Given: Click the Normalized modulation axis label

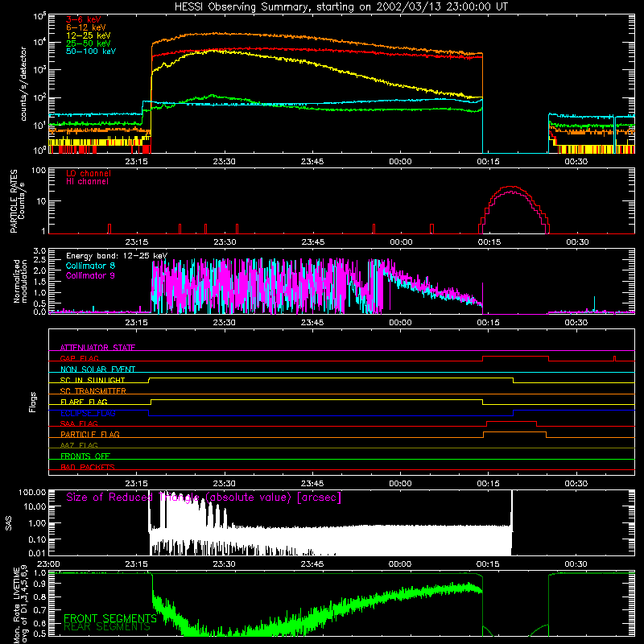Looking at the screenshot, I should (x=21, y=281).
